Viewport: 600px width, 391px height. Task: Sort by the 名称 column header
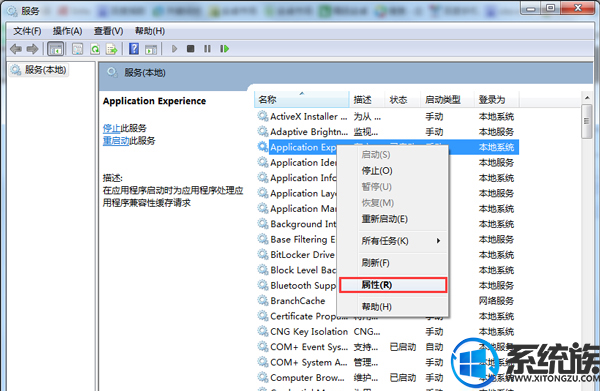302,99
